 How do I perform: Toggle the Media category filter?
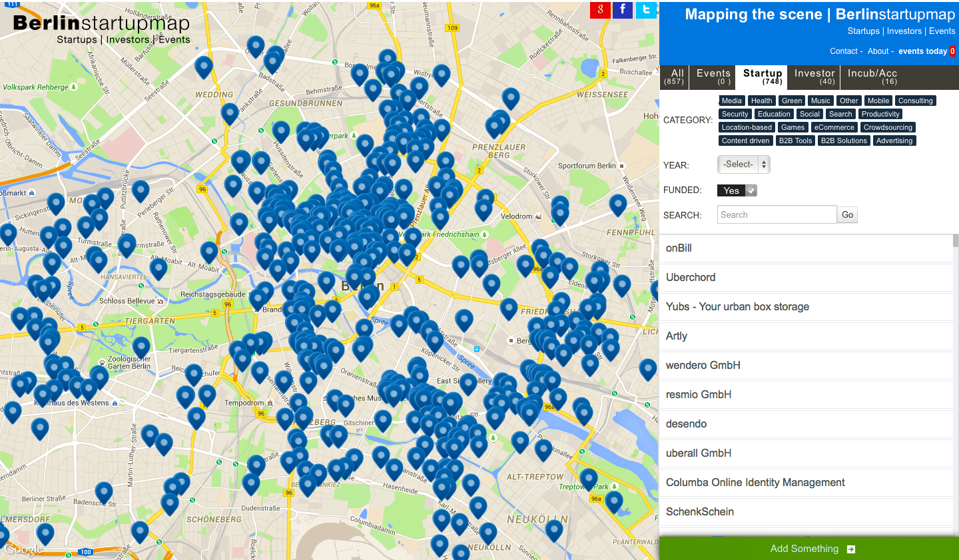coord(731,101)
